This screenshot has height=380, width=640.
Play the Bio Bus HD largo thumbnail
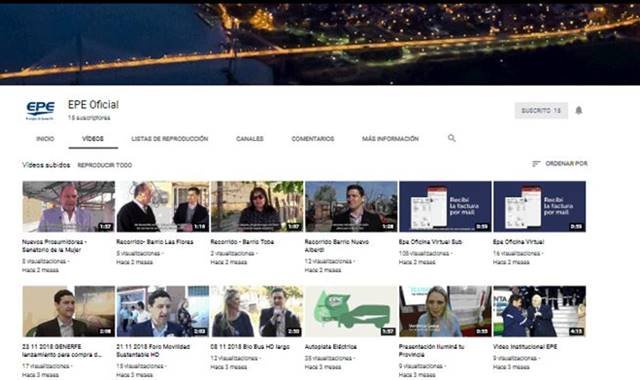coord(257,311)
